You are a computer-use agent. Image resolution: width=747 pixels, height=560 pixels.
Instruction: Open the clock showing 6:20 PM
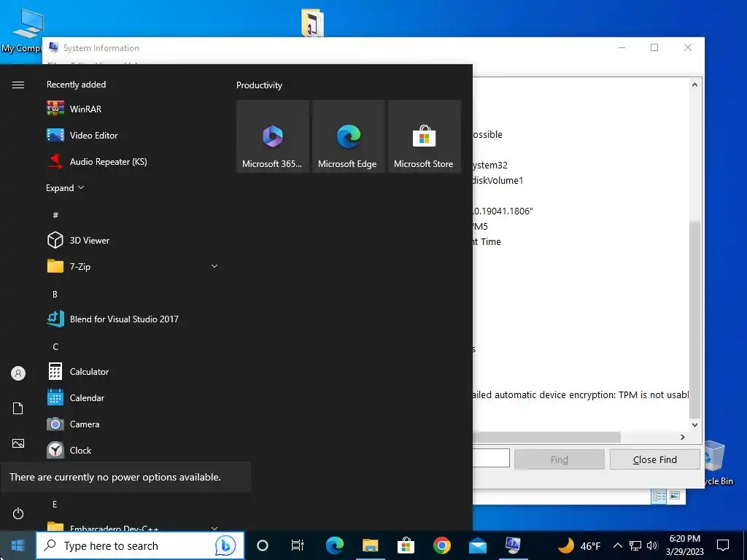click(x=684, y=545)
